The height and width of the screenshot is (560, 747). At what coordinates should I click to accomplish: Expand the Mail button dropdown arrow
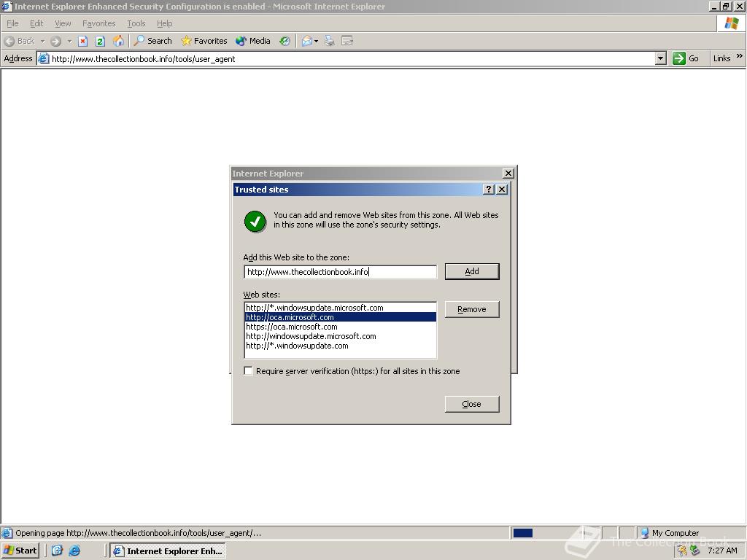click(x=317, y=41)
